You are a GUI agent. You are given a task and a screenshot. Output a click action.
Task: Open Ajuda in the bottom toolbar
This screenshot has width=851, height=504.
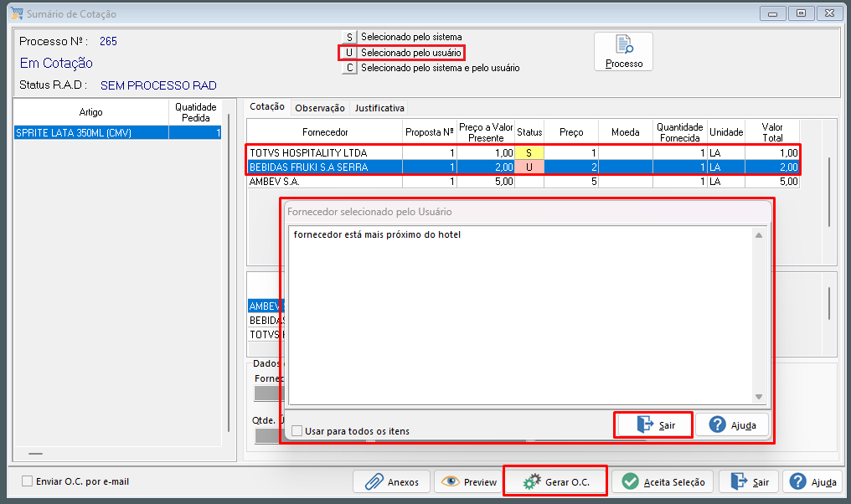click(x=812, y=481)
